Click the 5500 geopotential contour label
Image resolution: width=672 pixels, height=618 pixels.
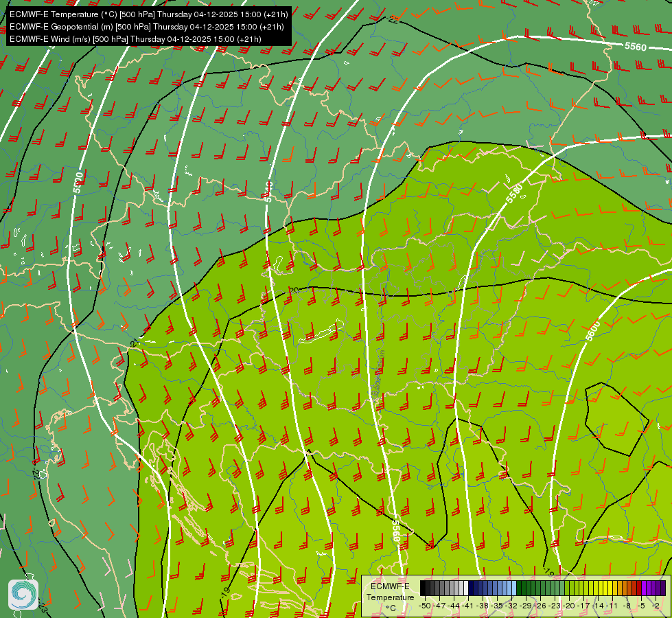tap(78, 183)
